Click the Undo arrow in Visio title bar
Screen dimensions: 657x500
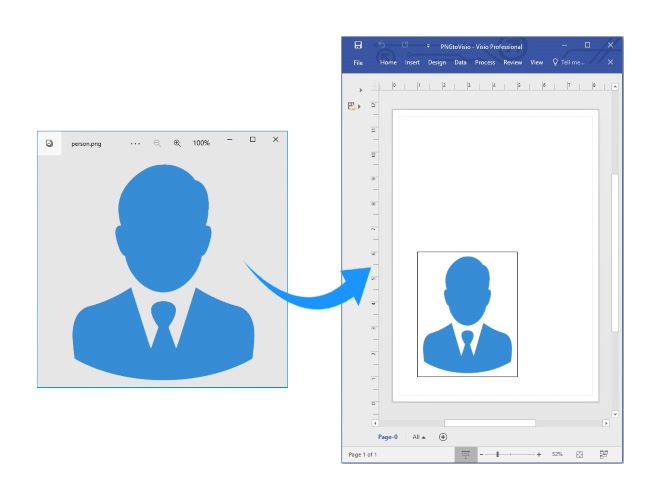pos(382,45)
